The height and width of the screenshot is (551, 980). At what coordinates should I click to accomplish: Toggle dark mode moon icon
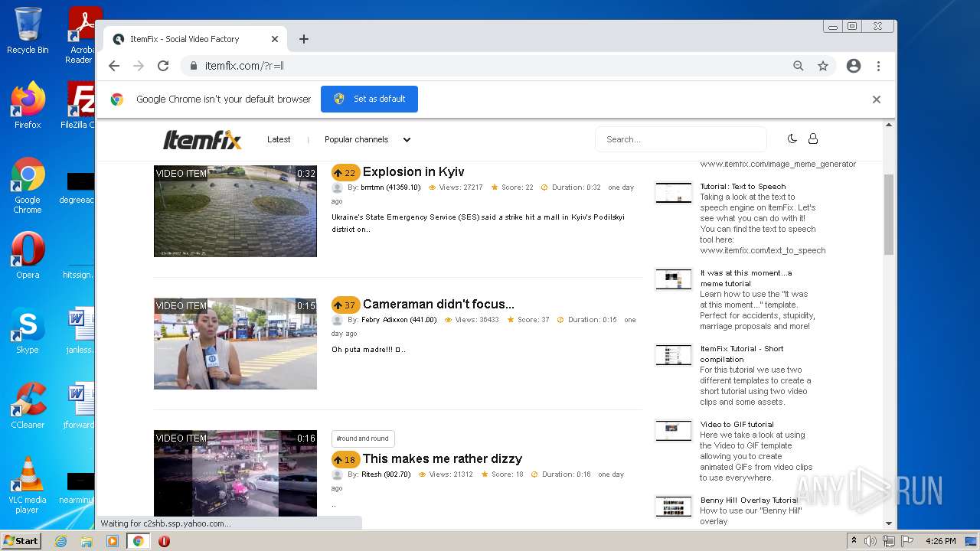(x=792, y=139)
